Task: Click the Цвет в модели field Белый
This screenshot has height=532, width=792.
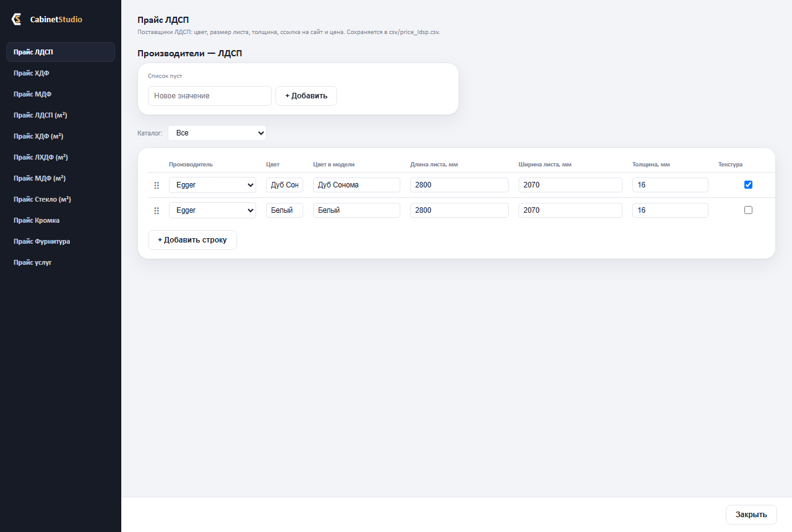Action: click(x=356, y=210)
